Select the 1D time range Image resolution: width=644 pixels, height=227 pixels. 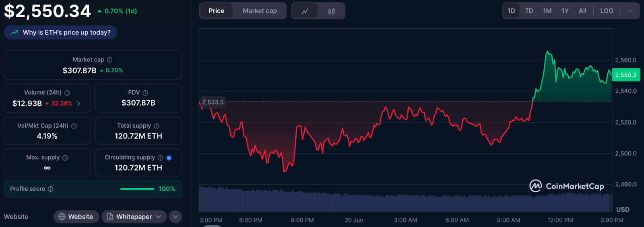click(x=511, y=11)
